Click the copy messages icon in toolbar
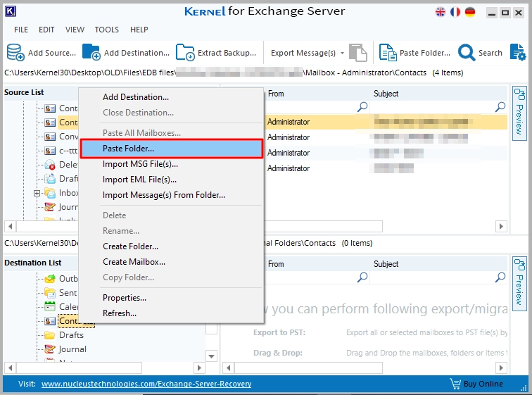 [x=358, y=53]
